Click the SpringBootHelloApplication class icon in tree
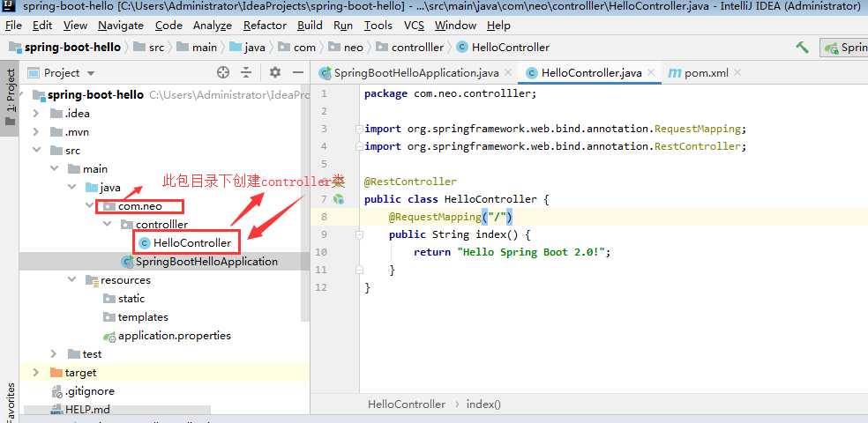 pos(127,262)
